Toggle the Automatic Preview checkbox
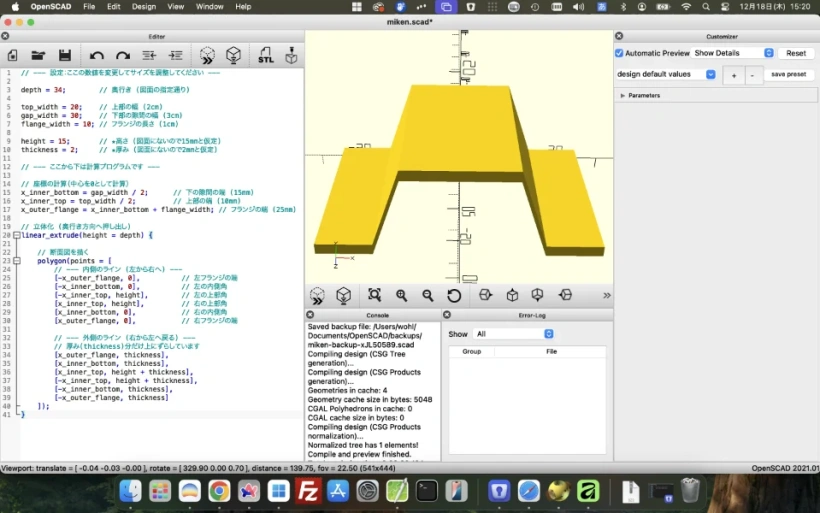This screenshot has height=513, width=820. point(619,53)
